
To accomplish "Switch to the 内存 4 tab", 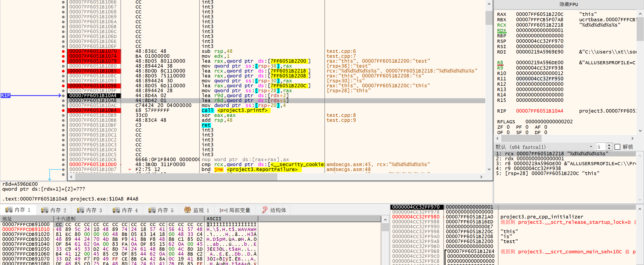I will point(125,210).
